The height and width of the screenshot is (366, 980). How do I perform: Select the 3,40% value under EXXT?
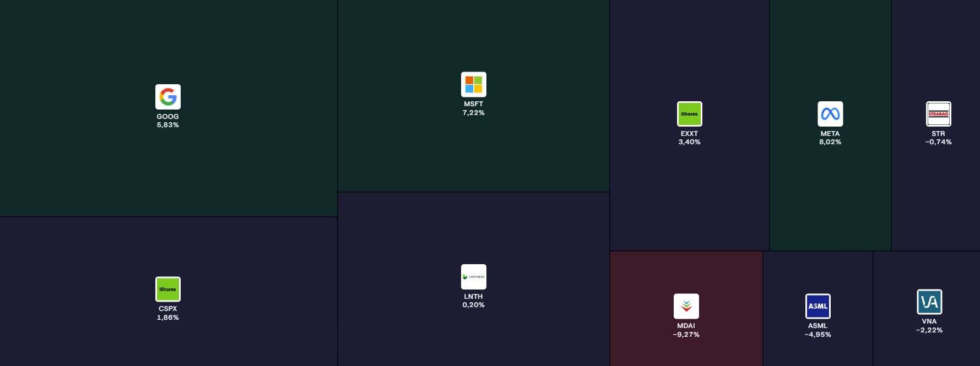(689, 142)
